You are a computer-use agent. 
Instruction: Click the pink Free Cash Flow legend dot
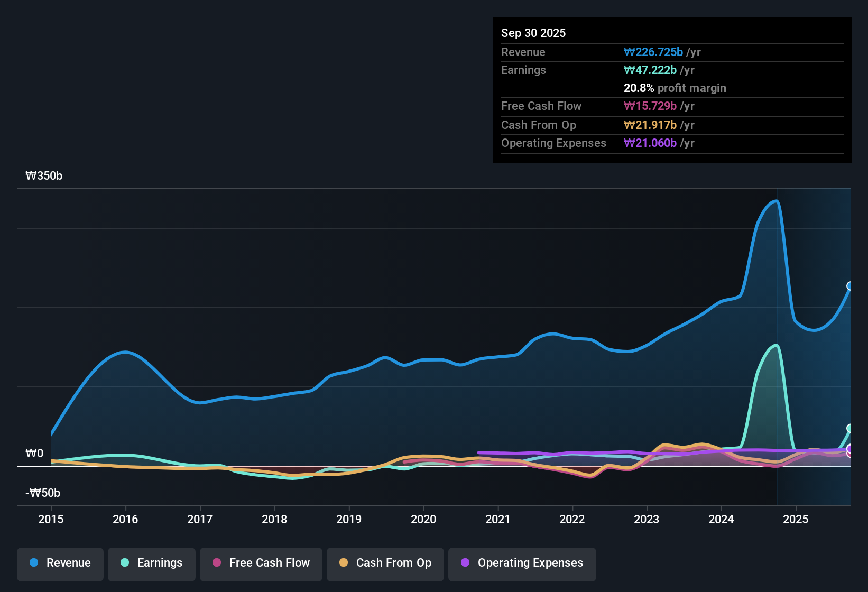[216, 563]
